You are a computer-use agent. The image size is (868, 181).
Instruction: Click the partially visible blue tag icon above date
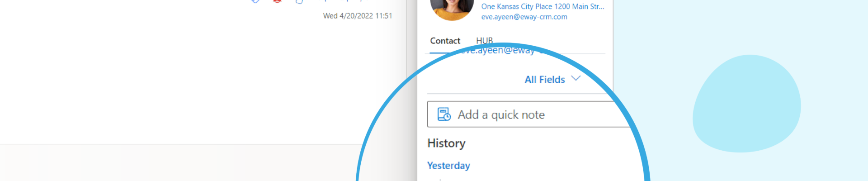(255, 1)
